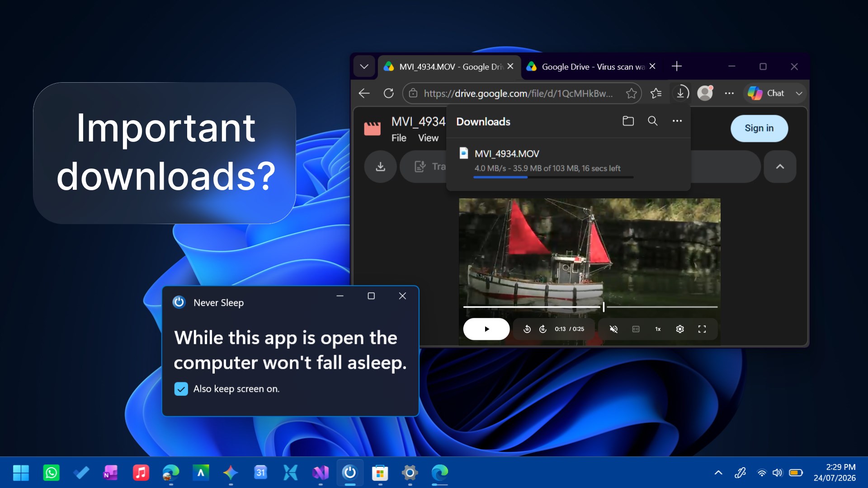Click the Drive download file button
Viewport: 868px width, 488px height.
[381, 167]
